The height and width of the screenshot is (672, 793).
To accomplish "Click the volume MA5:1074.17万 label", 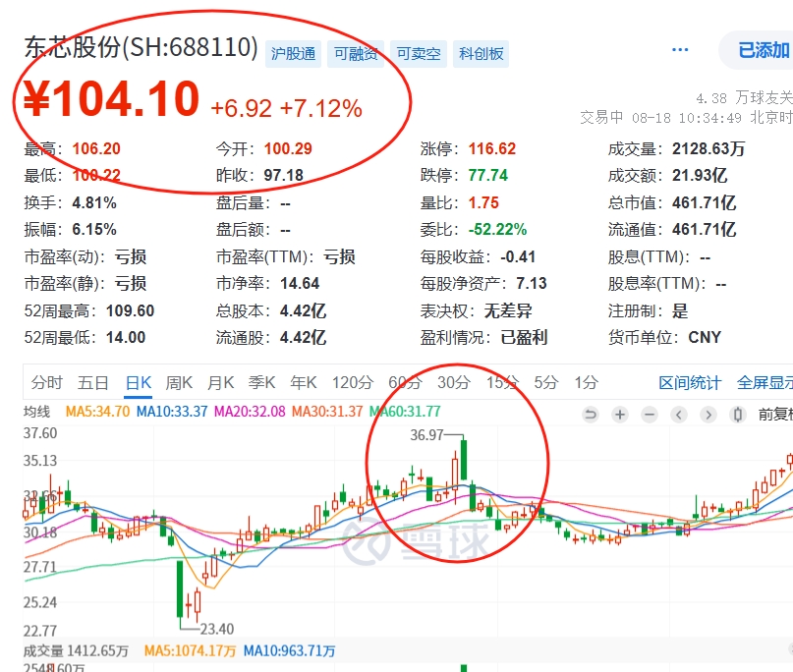I will coord(191,650).
